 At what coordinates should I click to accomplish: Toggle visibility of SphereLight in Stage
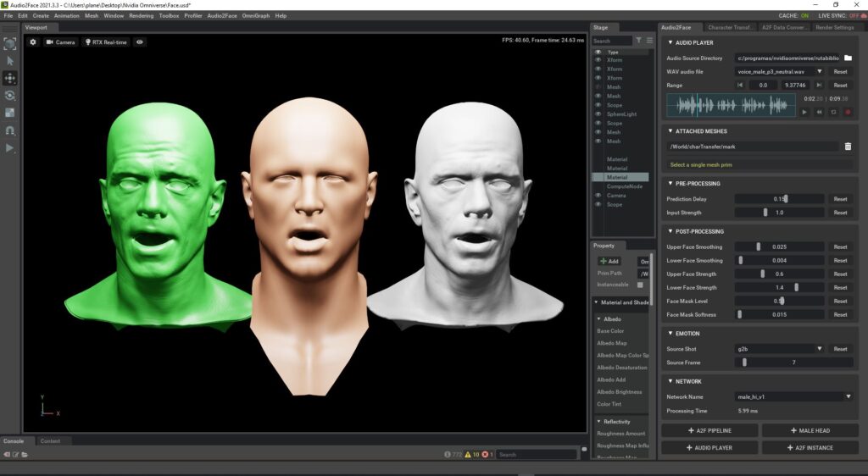coord(598,114)
